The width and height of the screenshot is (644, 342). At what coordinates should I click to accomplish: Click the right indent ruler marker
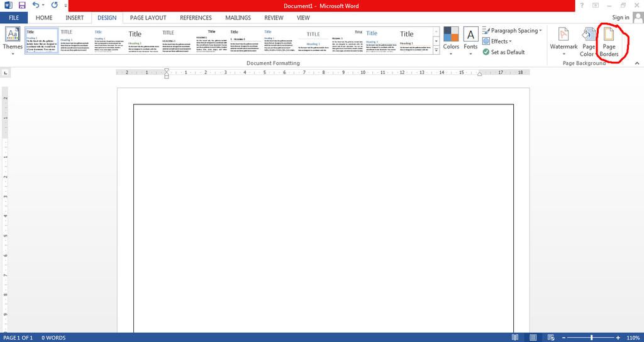point(479,74)
